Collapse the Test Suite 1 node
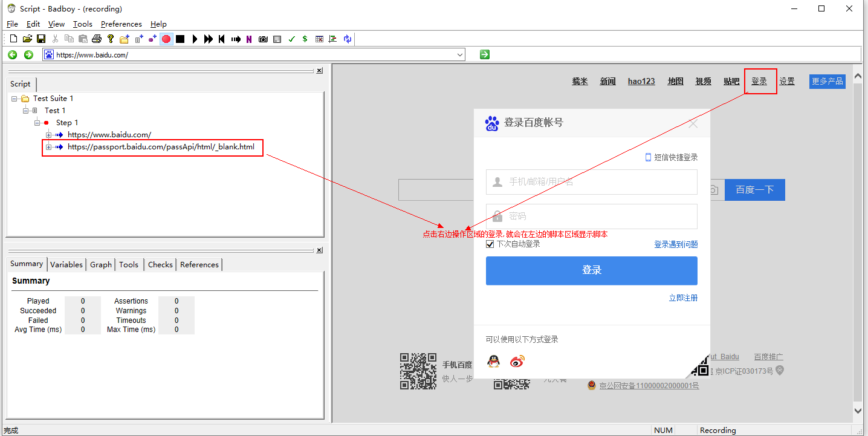 [x=14, y=99]
